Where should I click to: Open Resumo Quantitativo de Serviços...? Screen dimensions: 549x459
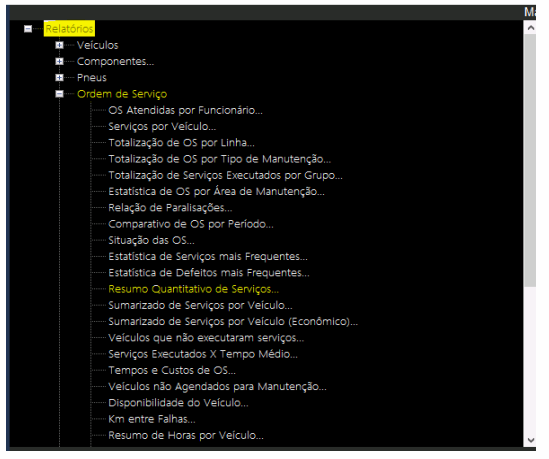(x=194, y=289)
